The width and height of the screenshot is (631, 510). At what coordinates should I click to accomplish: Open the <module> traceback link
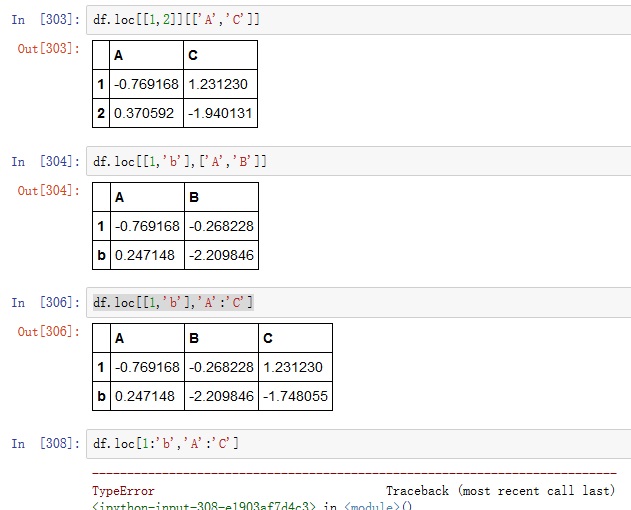pos(372,506)
